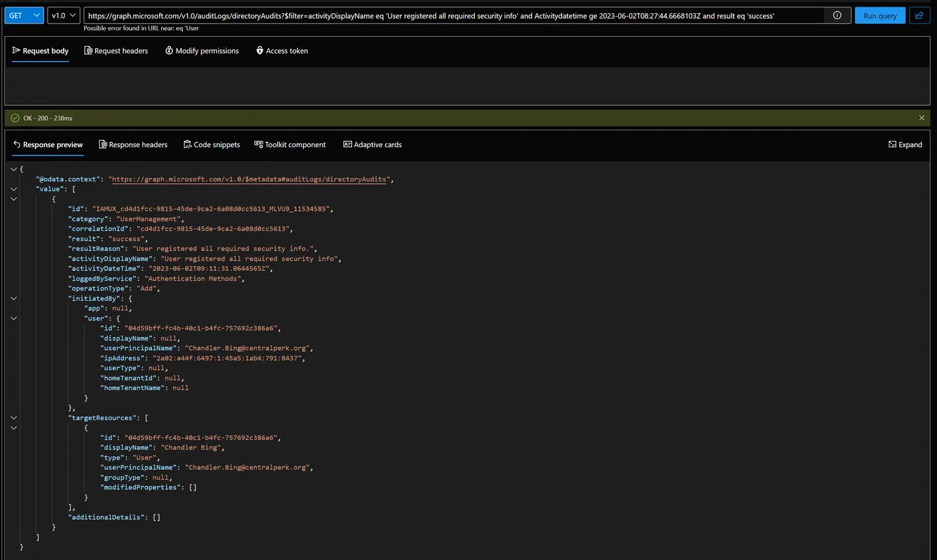Viewport: 937px width, 560px height.
Task: Open the Access token tab
Action: click(282, 51)
